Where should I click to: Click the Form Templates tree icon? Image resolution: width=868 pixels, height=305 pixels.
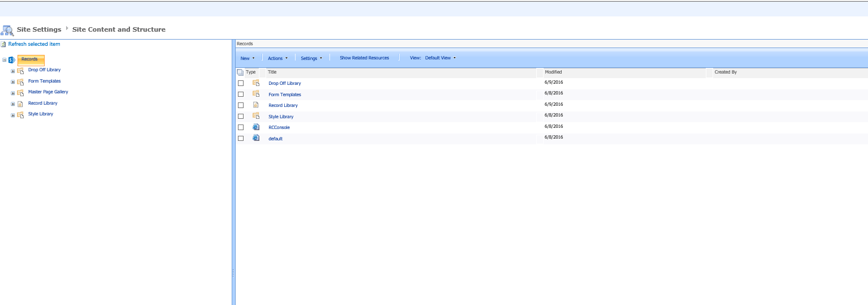click(x=20, y=81)
